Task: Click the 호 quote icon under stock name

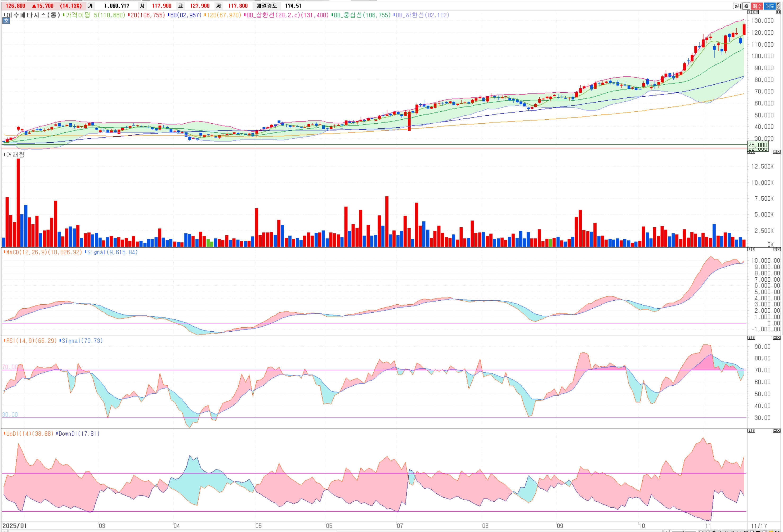Action: (x=6, y=21)
